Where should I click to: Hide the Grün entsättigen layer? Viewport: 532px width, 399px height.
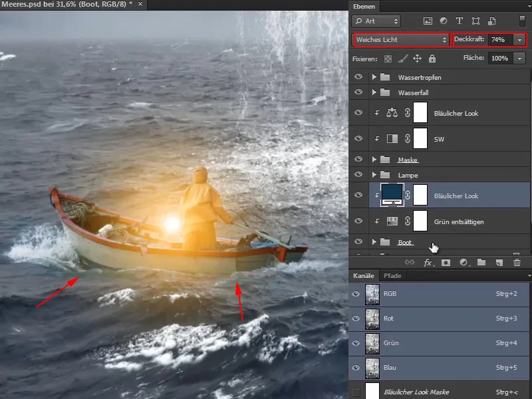point(358,221)
